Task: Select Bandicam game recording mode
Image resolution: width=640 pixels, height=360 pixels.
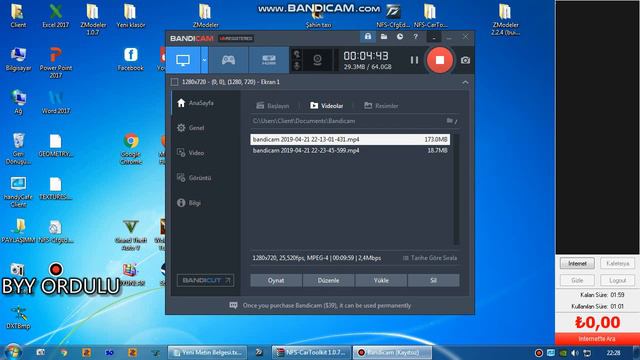Action: tap(228, 60)
